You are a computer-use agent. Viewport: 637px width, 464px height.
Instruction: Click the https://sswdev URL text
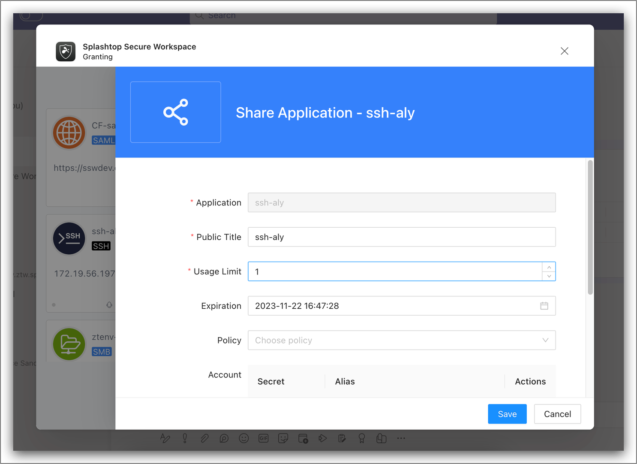pyautogui.click(x=84, y=168)
